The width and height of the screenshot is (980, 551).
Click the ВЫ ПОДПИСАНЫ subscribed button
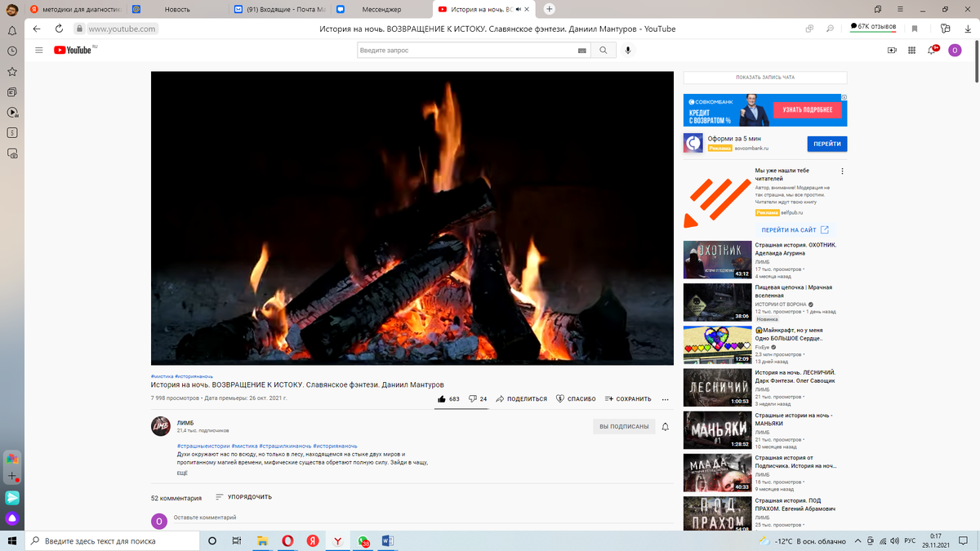click(624, 426)
